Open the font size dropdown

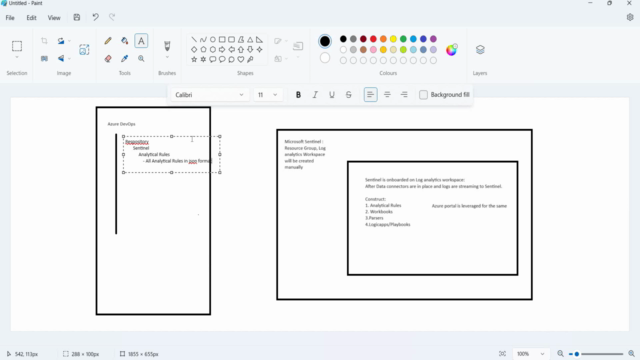268,95
